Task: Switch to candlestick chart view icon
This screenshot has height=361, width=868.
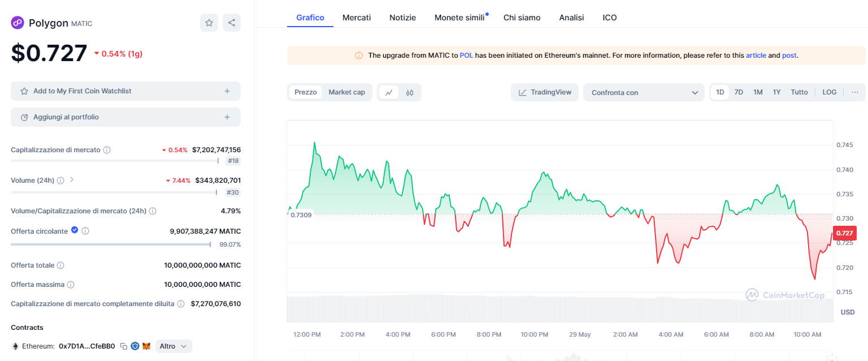Action: [410, 92]
